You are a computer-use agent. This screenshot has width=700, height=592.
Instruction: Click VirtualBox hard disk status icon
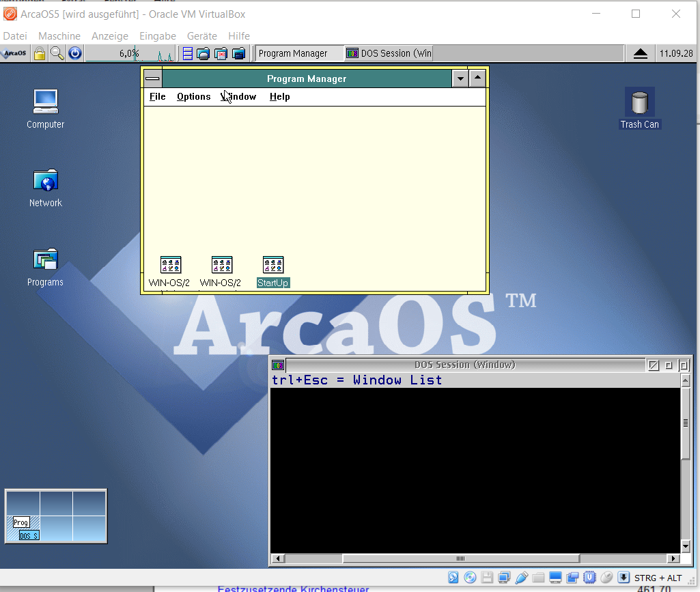[453, 577]
